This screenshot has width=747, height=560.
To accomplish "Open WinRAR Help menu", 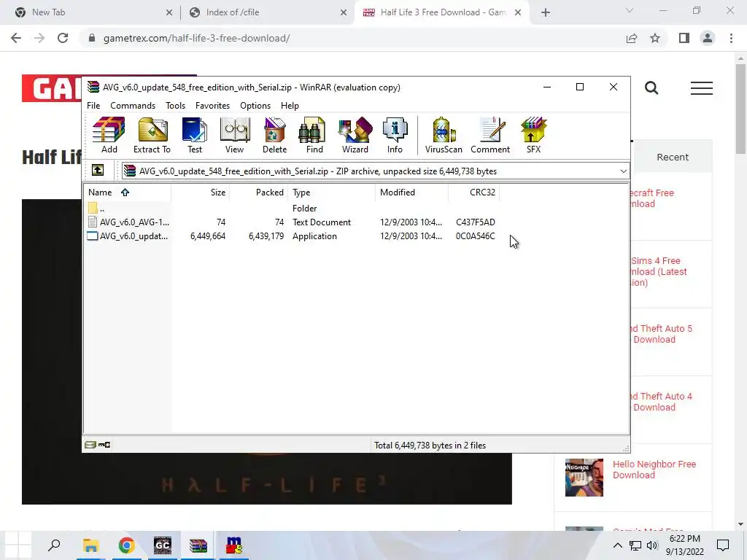I will (290, 106).
